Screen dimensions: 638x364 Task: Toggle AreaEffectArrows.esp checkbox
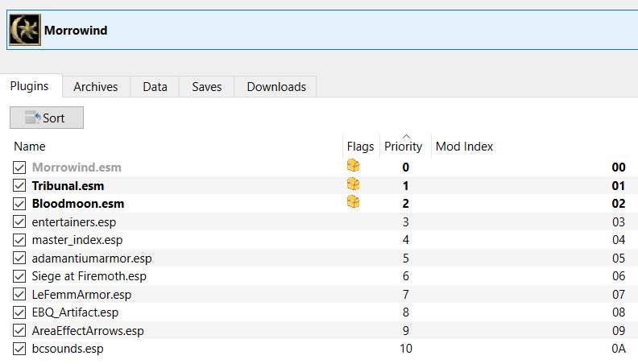[x=19, y=330]
